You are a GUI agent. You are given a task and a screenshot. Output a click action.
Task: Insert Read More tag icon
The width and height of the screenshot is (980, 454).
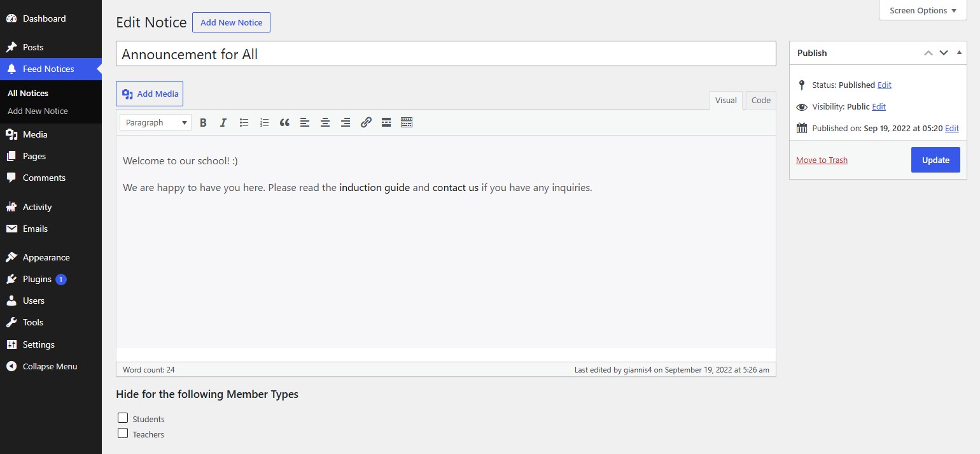click(386, 122)
